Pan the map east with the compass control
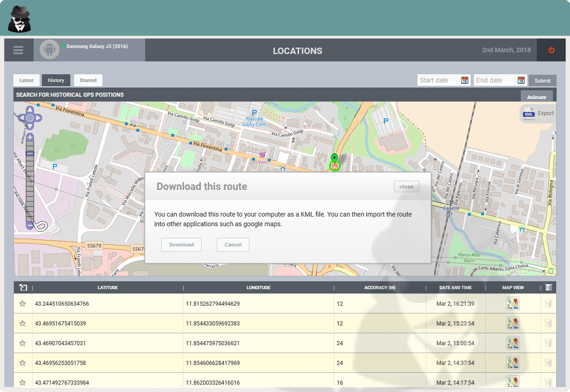 39,118
